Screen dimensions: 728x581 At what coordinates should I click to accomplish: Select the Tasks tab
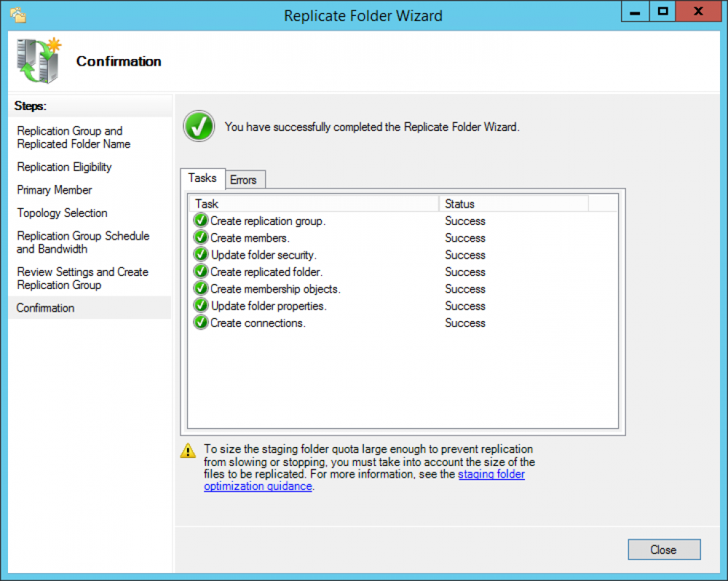202,178
